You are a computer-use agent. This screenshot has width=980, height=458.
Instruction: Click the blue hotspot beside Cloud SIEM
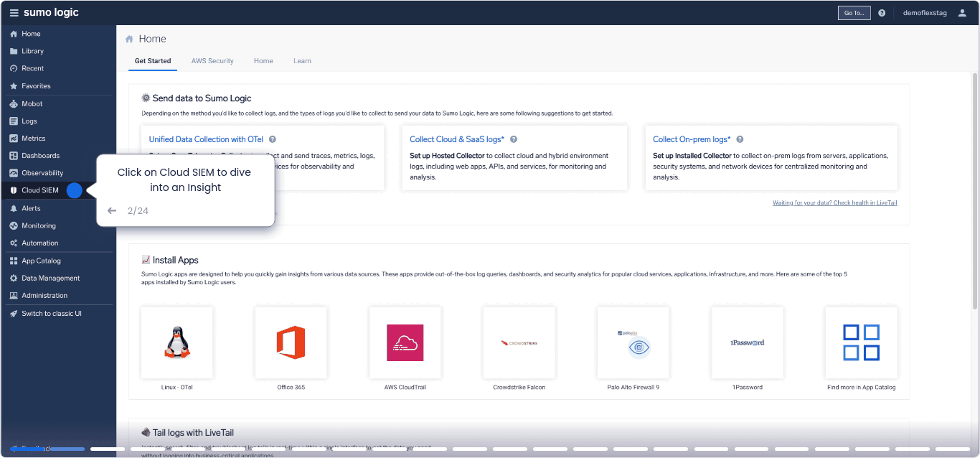pyautogui.click(x=74, y=190)
